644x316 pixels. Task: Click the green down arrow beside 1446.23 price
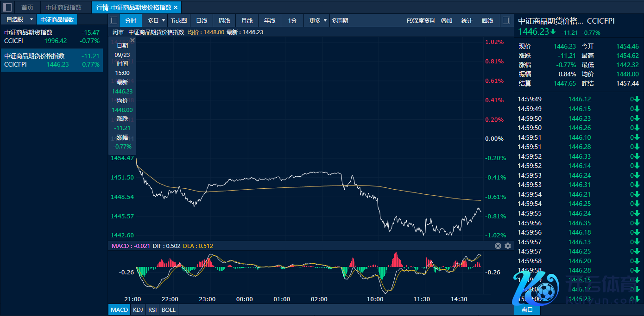553,32
